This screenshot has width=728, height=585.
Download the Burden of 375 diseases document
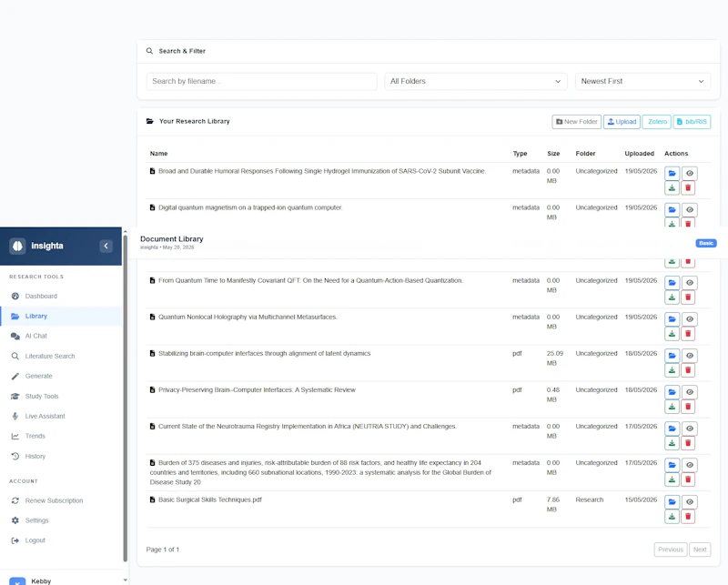coord(672,479)
